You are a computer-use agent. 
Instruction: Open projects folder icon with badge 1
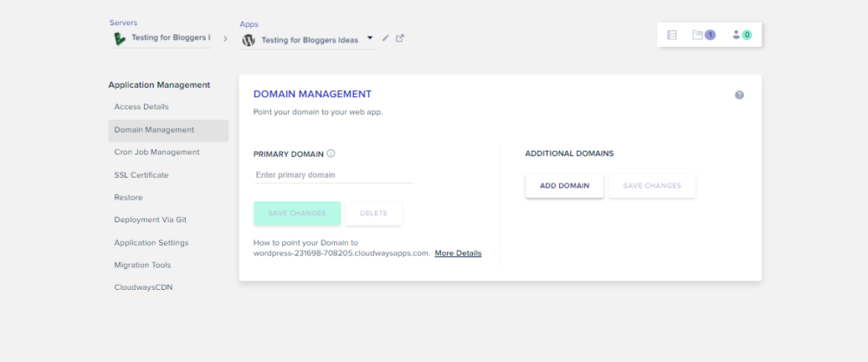[x=704, y=35]
